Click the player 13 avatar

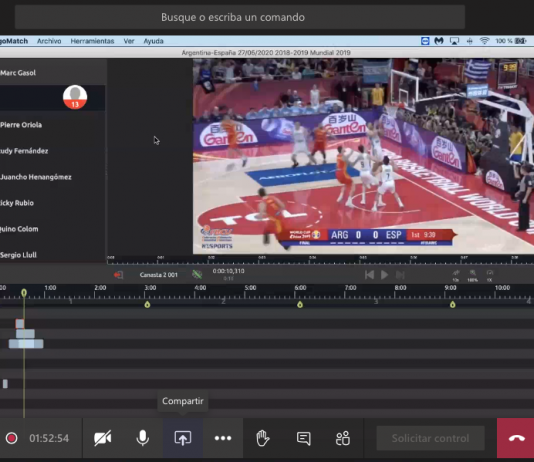[75, 97]
